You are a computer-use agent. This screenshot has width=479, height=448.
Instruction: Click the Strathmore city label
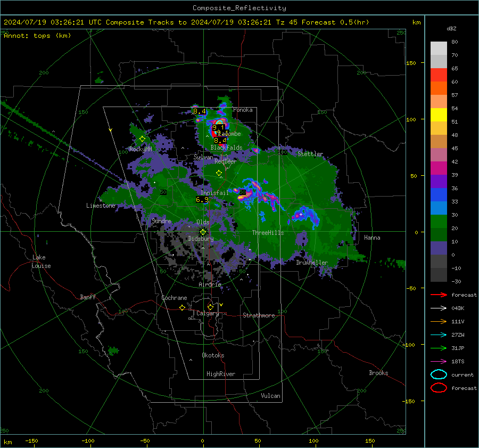tap(259, 315)
